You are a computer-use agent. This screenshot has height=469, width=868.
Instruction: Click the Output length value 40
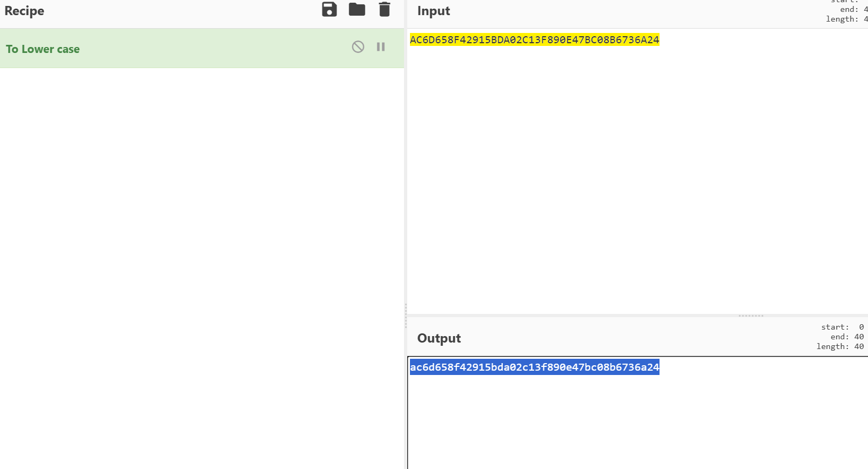click(859, 346)
